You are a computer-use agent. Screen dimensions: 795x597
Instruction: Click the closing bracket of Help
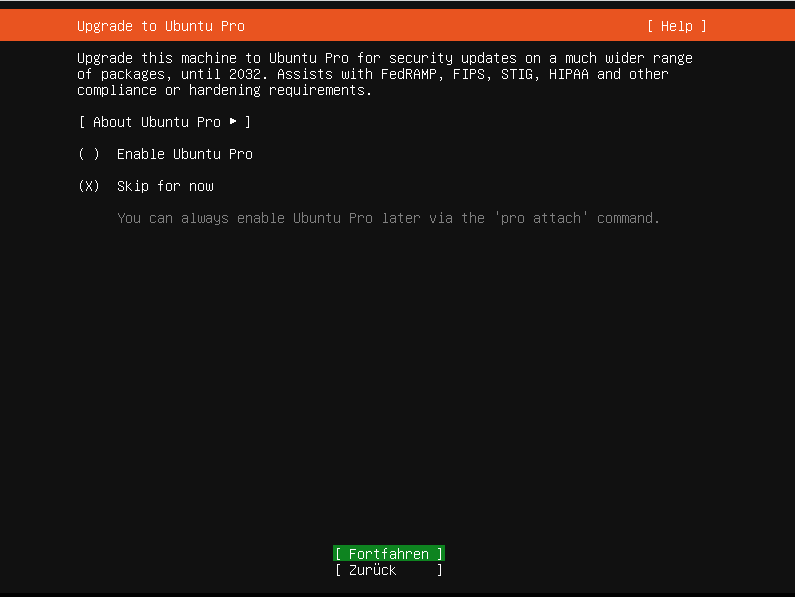tap(703, 26)
